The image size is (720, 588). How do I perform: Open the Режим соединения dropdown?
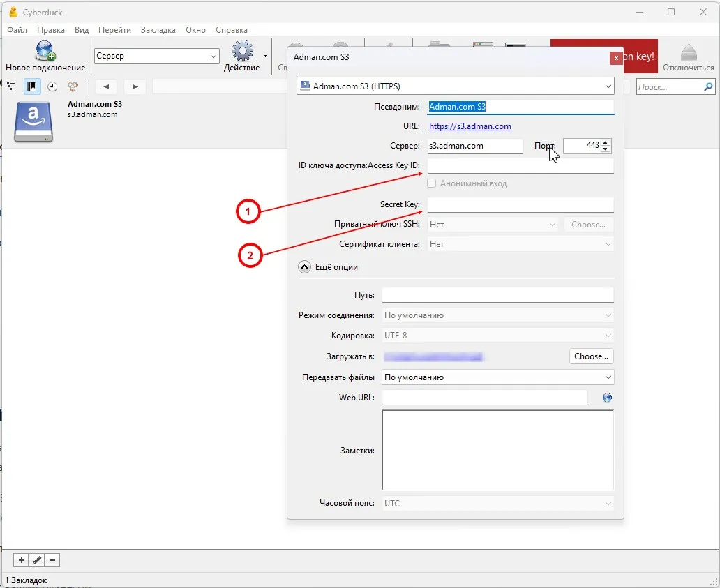click(497, 315)
